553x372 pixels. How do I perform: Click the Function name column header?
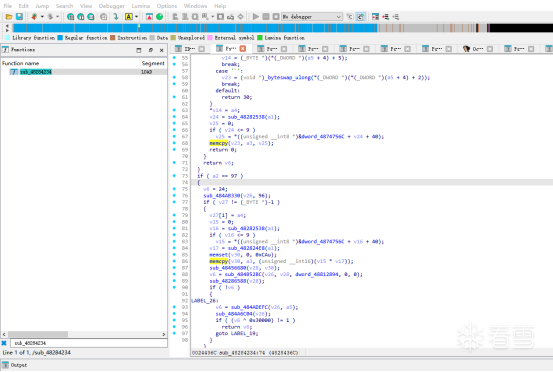point(70,63)
